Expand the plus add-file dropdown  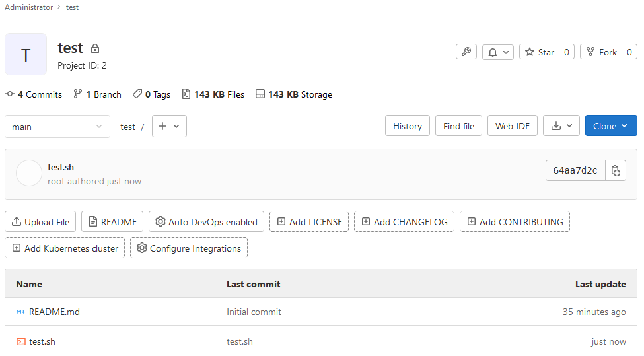[169, 126]
